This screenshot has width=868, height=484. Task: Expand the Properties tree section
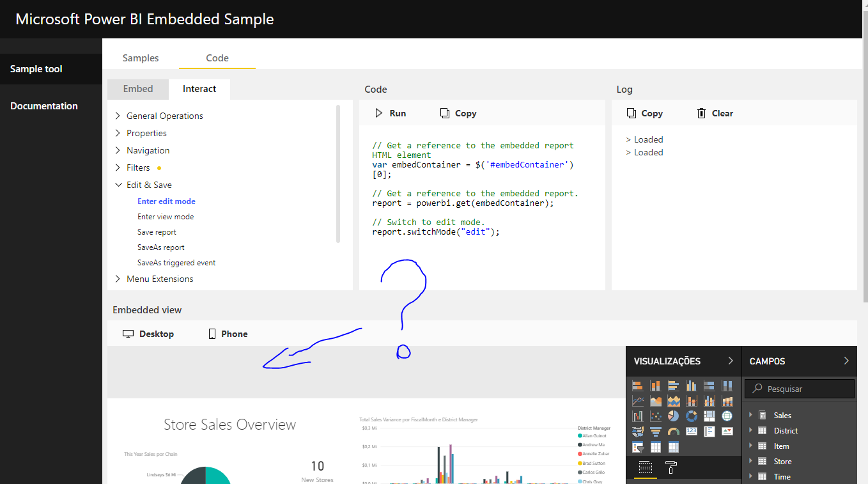pos(118,133)
